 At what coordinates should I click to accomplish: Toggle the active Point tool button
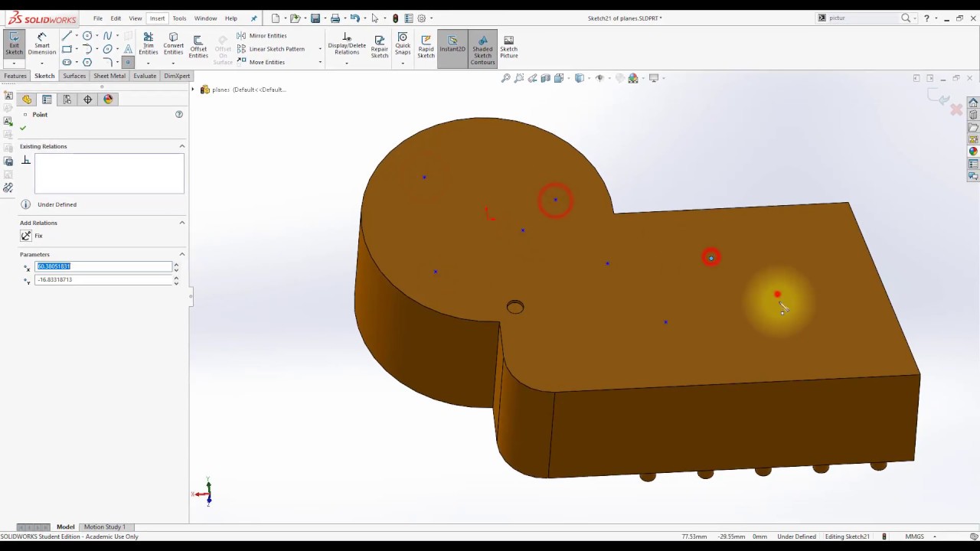tap(128, 63)
